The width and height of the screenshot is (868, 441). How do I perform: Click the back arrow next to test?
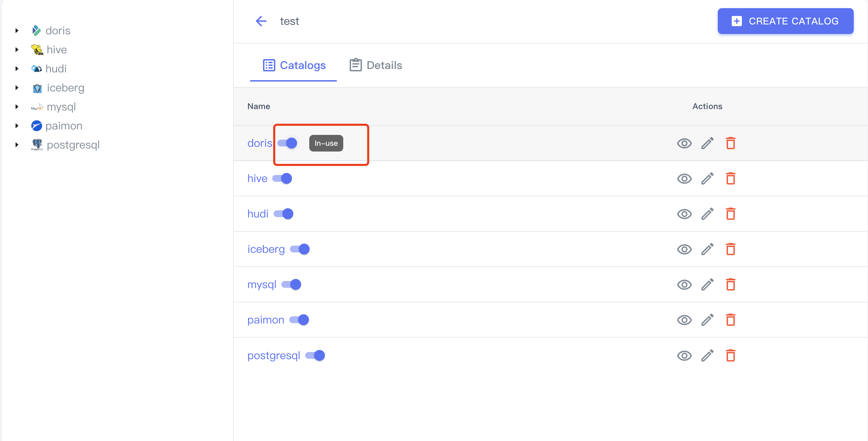pyautogui.click(x=261, y=21)
